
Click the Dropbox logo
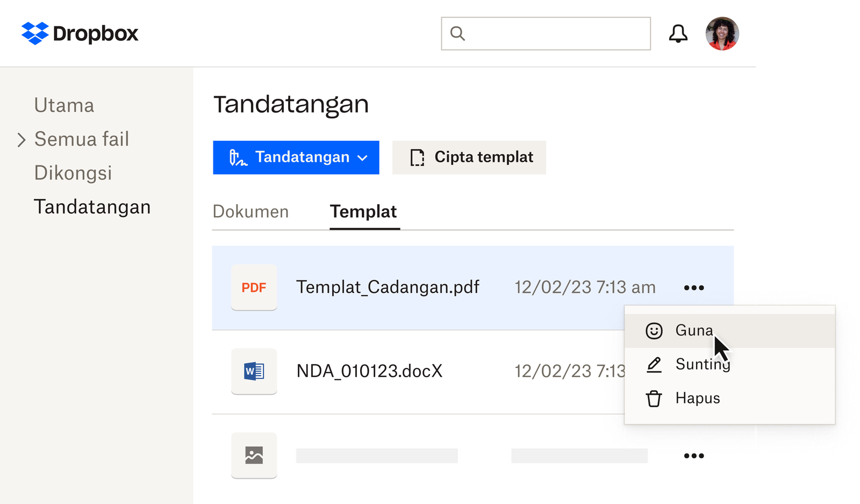point(80,33)
